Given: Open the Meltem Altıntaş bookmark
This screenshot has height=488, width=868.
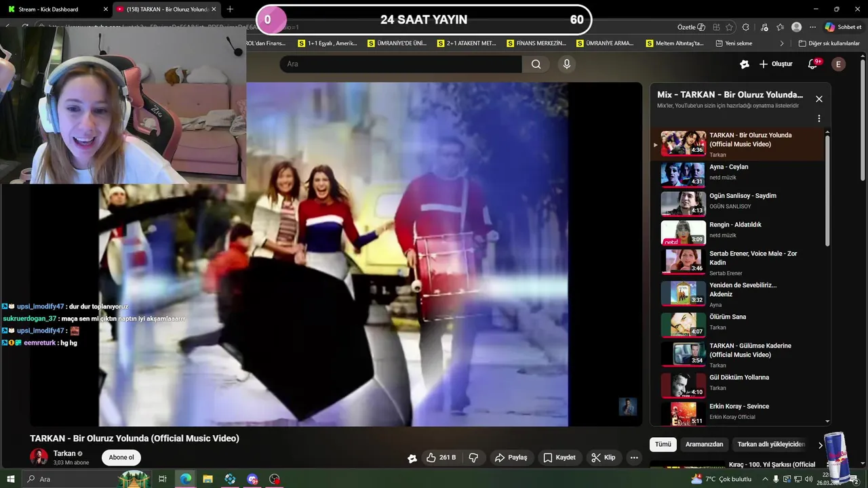Looking at the screenshot, I should pos(674,43).
